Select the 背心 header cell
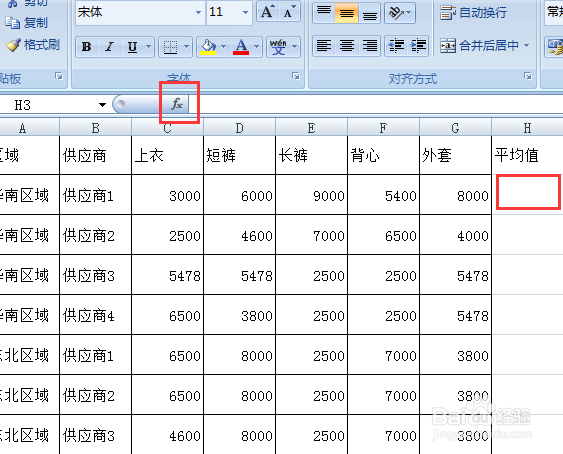 383,155
